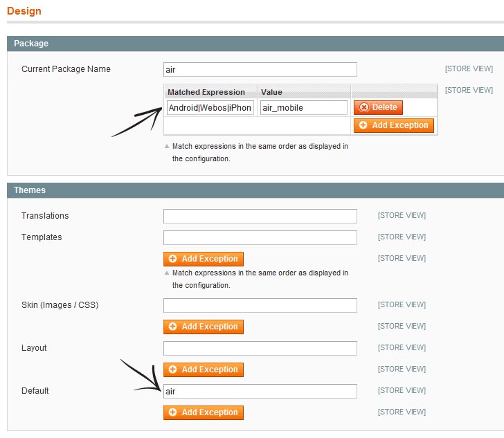Click the Themes section header

click(255, 190)
